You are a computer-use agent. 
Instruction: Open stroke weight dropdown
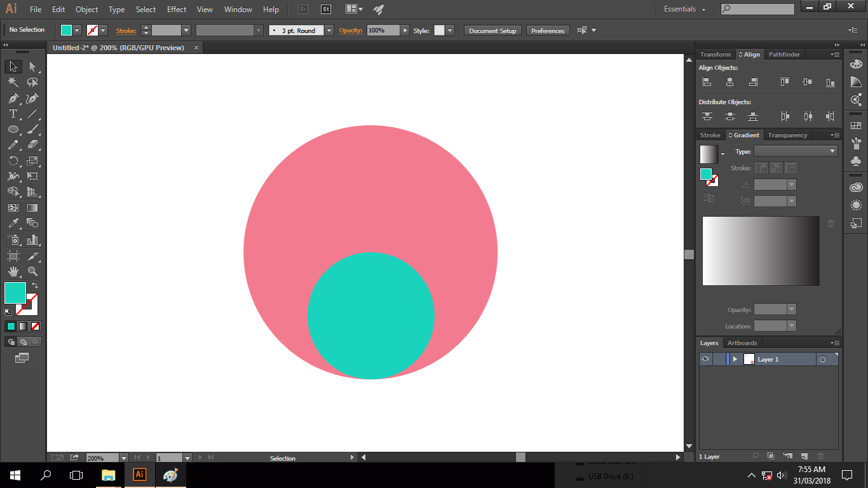(x=186, y=30)
